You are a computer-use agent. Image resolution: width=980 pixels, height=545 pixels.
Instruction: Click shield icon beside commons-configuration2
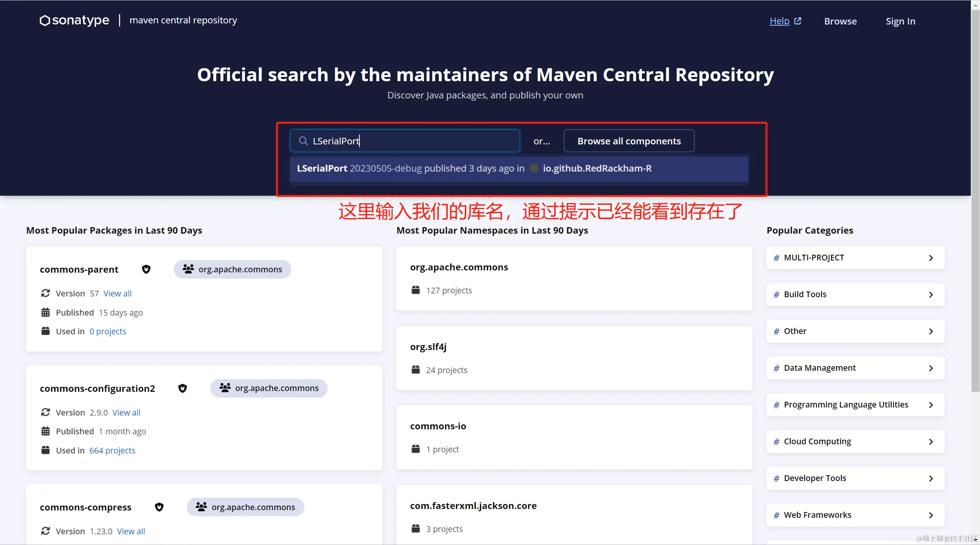(x=183, y=388)
